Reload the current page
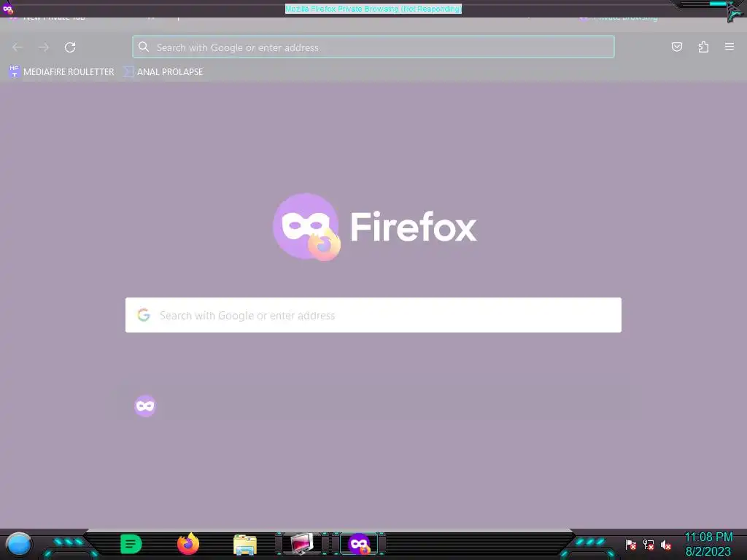Screen dimensions: 747x560 click(x=70, y=47)
